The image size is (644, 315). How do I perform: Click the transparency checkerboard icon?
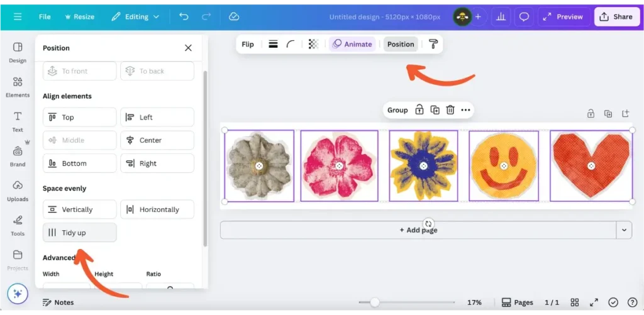click(x=313, y=44)
